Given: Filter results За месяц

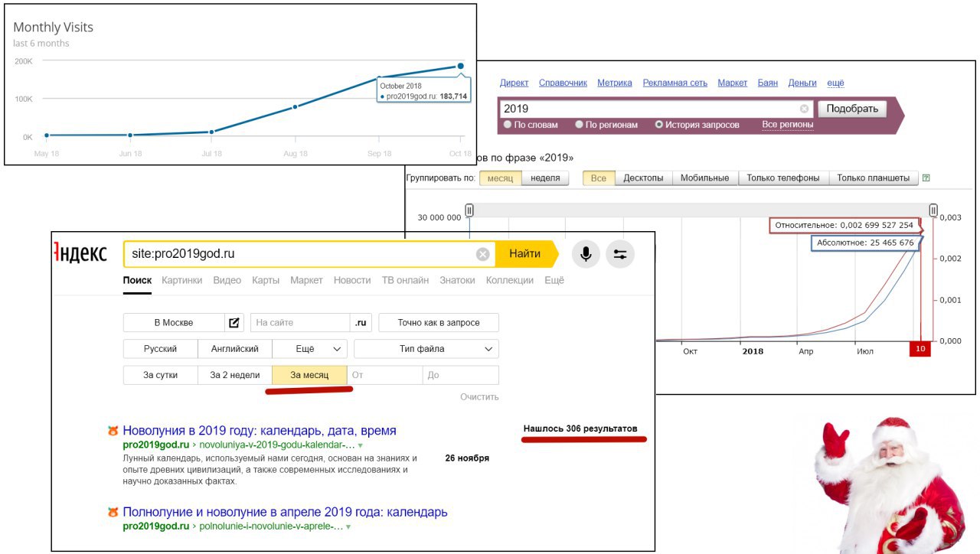Looking at the screenshot, I should [310, 375].
